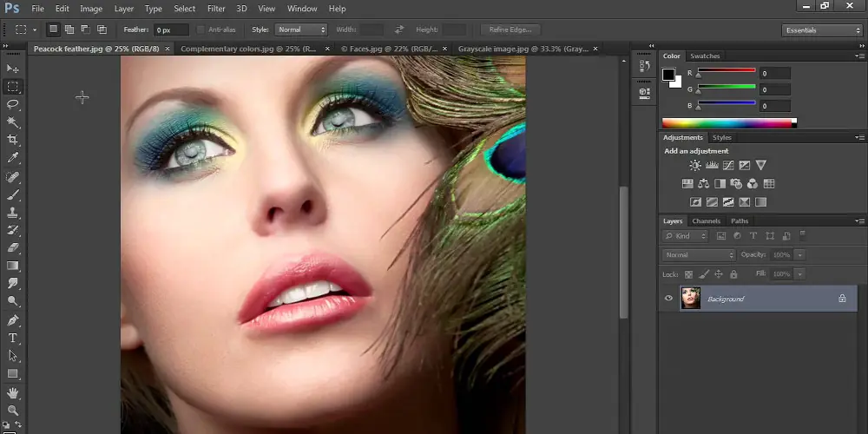This screenshot has height=434, width=868.
Task: Hide the Background layer visibility eye
Action: tap(668, 299)
